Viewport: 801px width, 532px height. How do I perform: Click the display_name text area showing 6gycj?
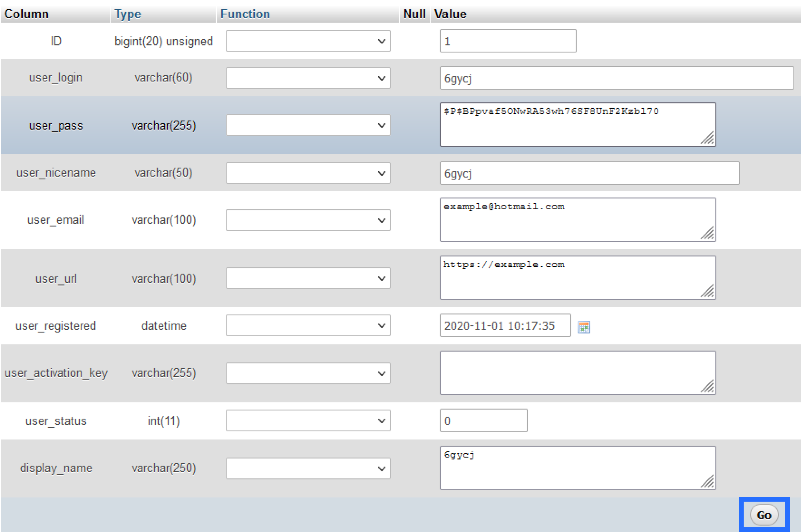coord(577,468)
